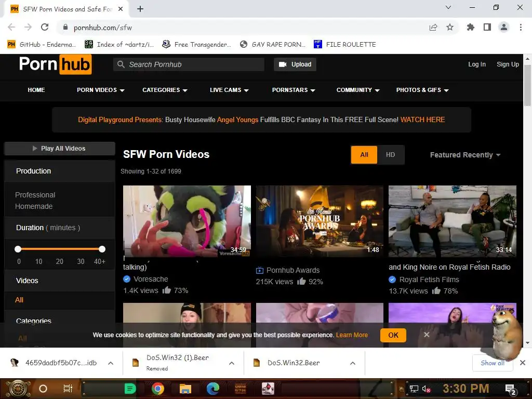Accept cookies with the OK button
Screen dimensions: 532x399
[x=393, y=335]
